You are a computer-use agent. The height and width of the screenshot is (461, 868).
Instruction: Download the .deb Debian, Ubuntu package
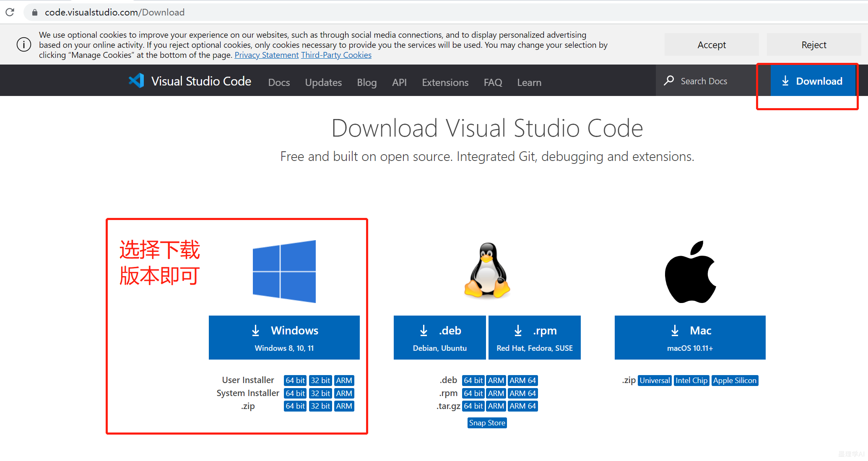[440, 337]
